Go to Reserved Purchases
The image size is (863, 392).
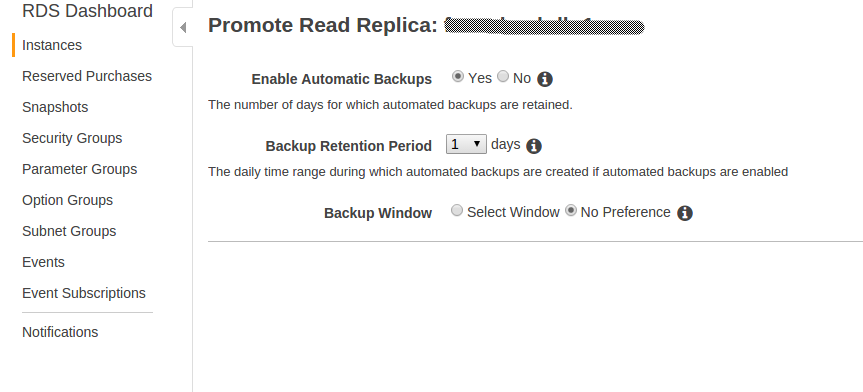[87, 76]
